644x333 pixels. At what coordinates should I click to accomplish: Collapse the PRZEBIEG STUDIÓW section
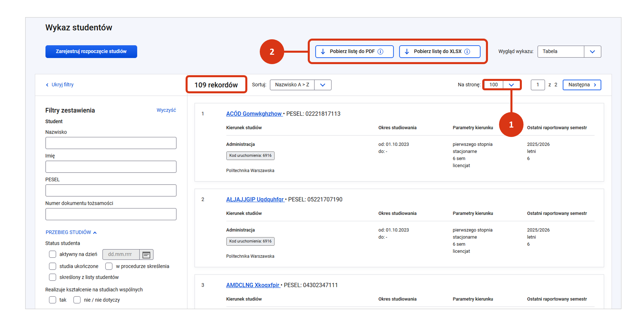(71, 232)
